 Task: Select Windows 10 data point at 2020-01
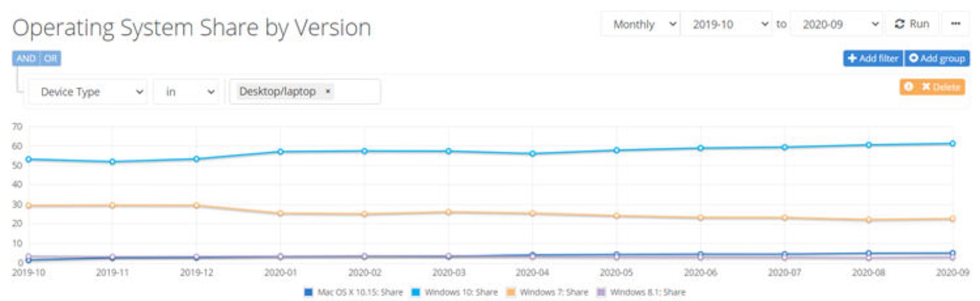[x=280, y=152]
